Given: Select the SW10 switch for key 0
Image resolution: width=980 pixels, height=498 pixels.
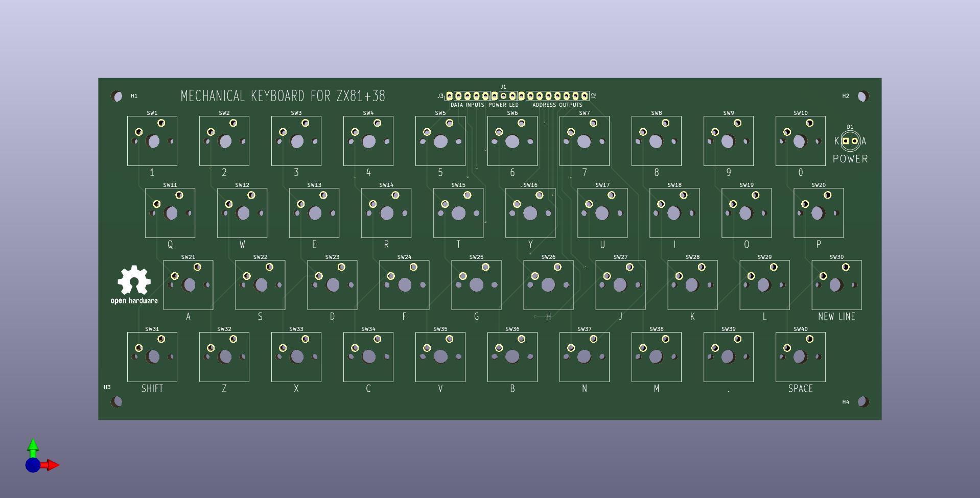Looking at the screenshot, I should point(801,141).
